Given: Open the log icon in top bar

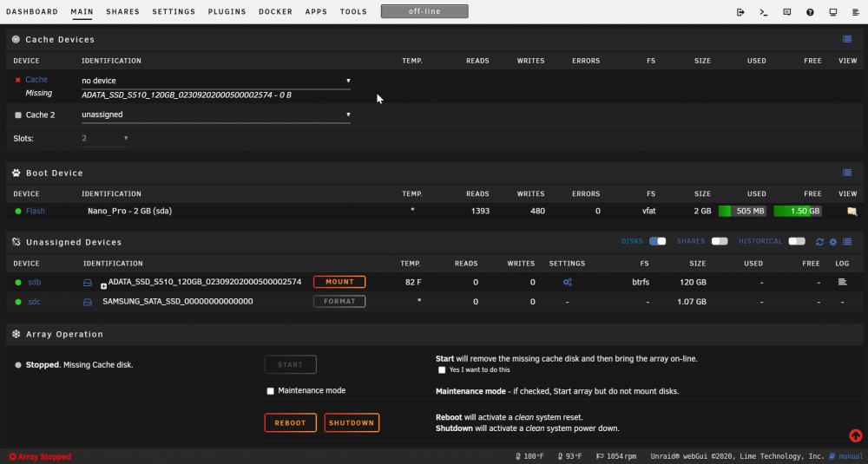Looking at the screenshot, I should click(x=857, y=12).
